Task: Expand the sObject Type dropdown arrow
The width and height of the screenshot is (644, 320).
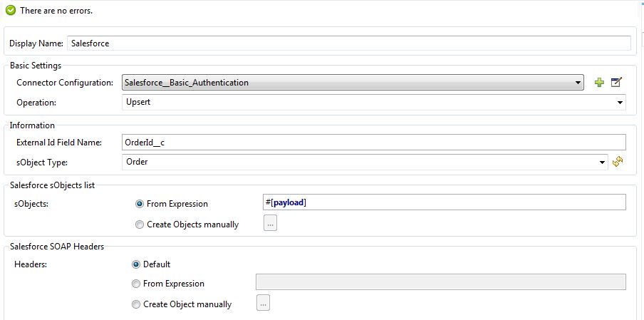Action: (x=603, y=162)
